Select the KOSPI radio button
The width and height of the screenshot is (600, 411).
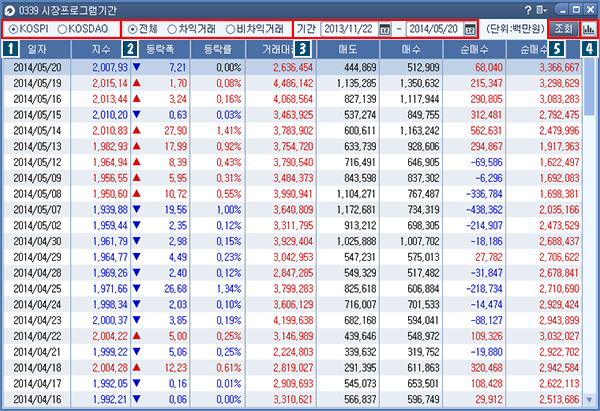(x=14, y=29)
